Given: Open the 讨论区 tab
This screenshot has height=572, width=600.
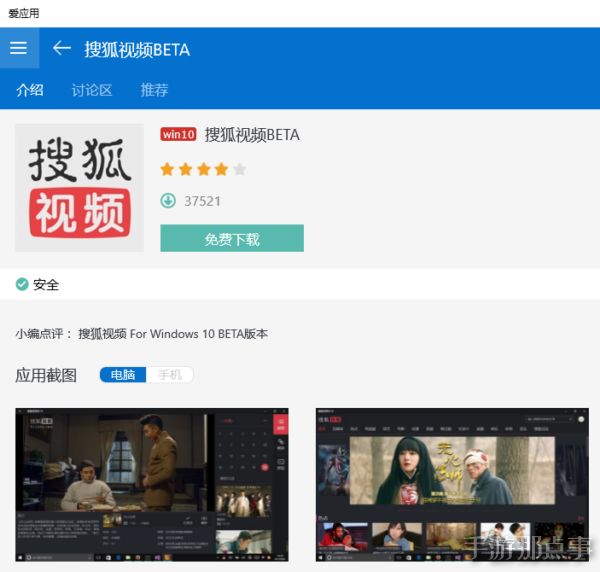Looking at the screenshot, I should [x=92, y=90].
